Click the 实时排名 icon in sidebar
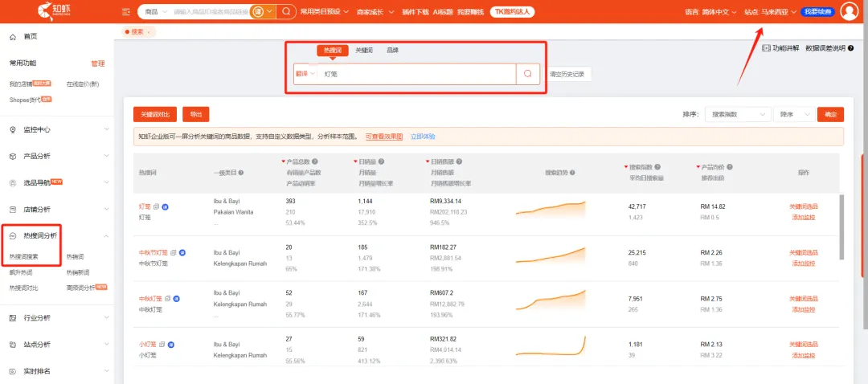The image size is (868, 384). [14, 370]
